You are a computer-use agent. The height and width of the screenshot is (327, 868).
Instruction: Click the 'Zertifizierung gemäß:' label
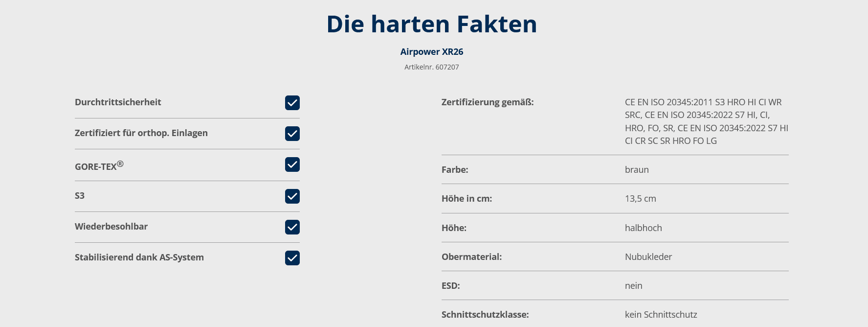pos(488,102)
